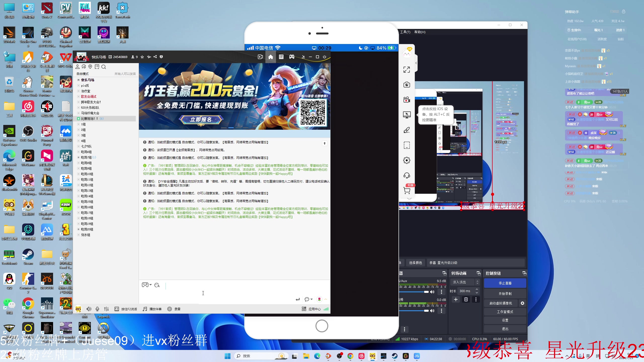644x362 pixels.
Task: Click the share icon beside channel ID
Action: coord(155,57)
